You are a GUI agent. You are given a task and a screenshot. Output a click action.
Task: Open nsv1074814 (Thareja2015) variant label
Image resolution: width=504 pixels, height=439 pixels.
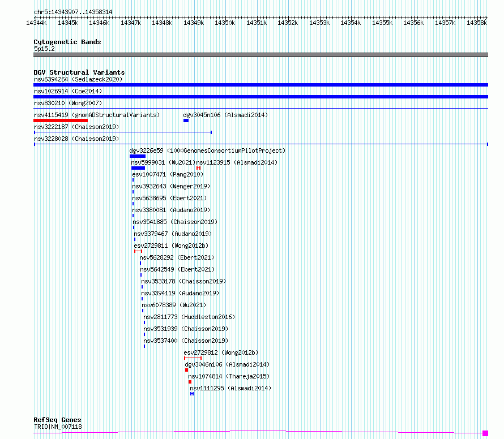tap(229, 376)
